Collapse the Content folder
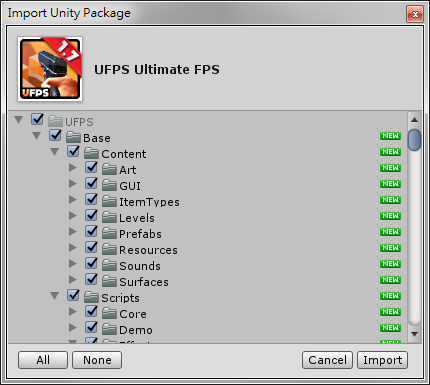Viewport: 430px width, 385px height. click(55, 152)
